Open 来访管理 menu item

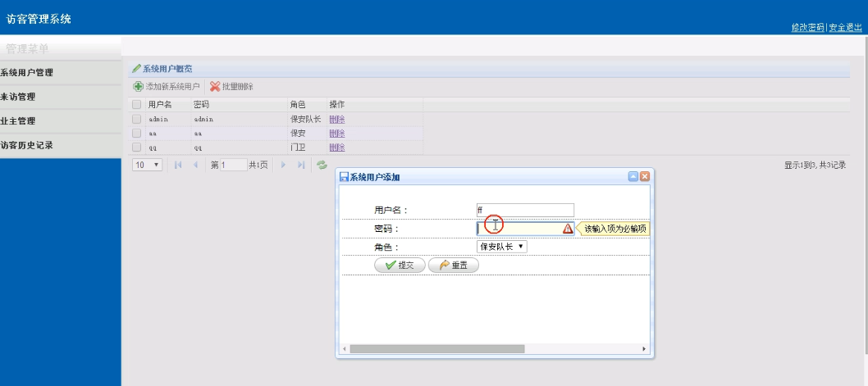pyautogui.click(x=61, y=97)
